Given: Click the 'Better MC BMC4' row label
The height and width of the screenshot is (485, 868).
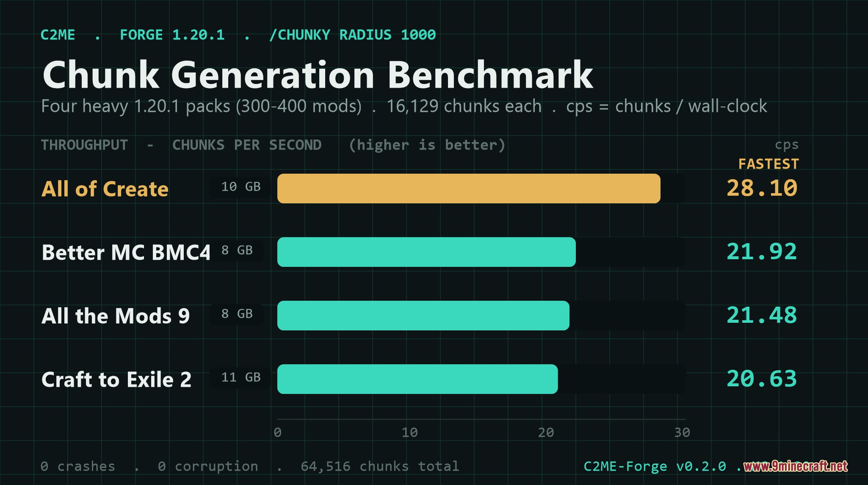Looking at the screenshot, I should pyautogui.click(x=126, y=252).
